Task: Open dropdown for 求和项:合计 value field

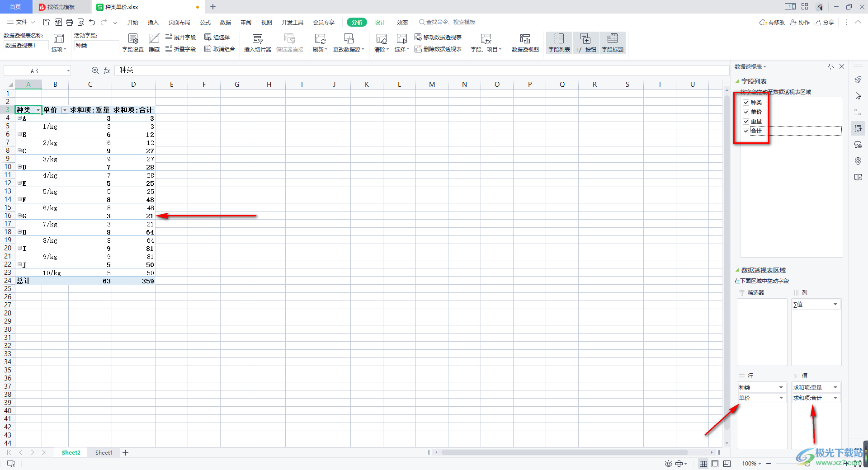Action: [x=835, y=398]
